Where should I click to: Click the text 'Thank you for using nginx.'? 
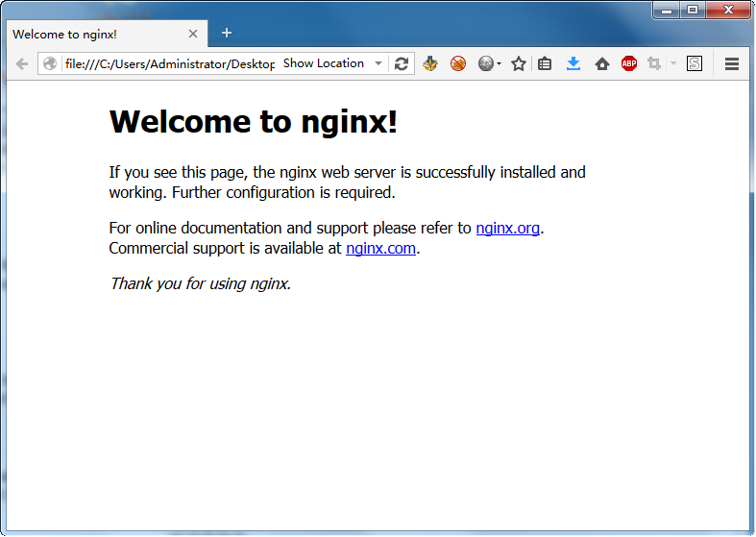(200, 283)
